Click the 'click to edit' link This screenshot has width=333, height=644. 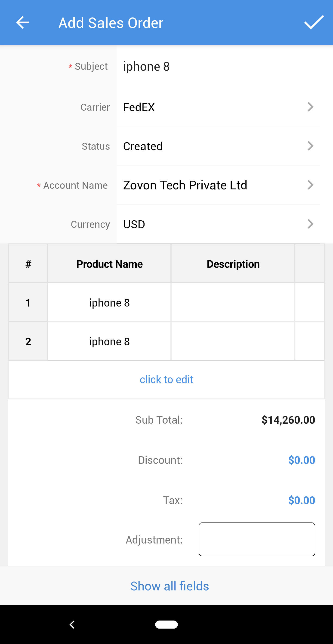pos(166,380)
